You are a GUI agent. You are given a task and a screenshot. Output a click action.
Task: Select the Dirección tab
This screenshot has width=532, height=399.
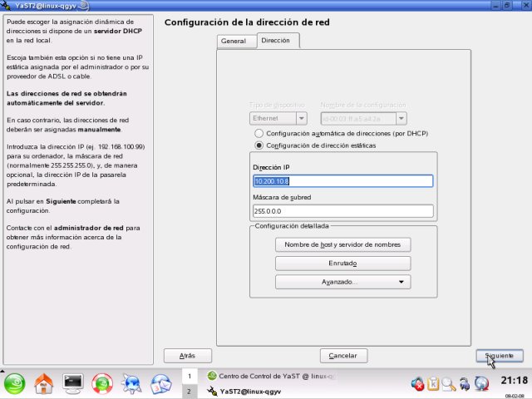(278, 41)
